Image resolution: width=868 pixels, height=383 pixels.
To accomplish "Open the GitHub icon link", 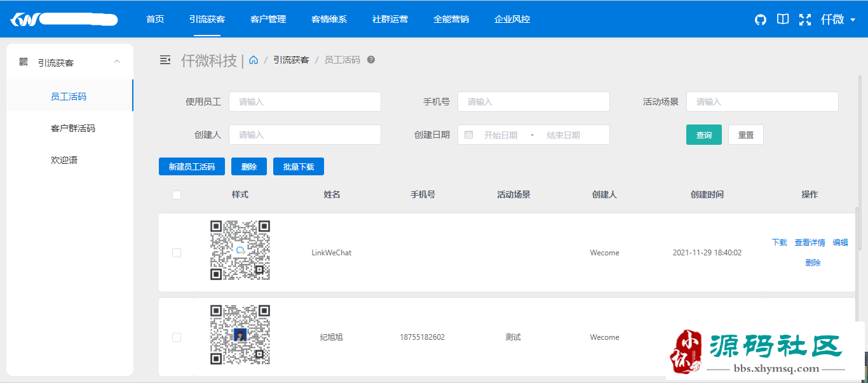I will pos(761,20).
